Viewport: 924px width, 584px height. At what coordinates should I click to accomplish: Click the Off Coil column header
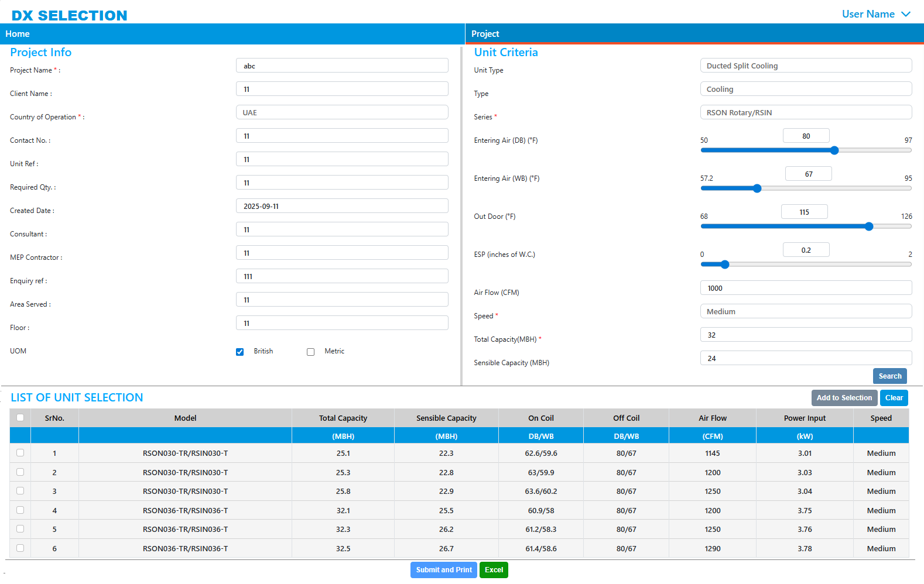coord(626,418)
